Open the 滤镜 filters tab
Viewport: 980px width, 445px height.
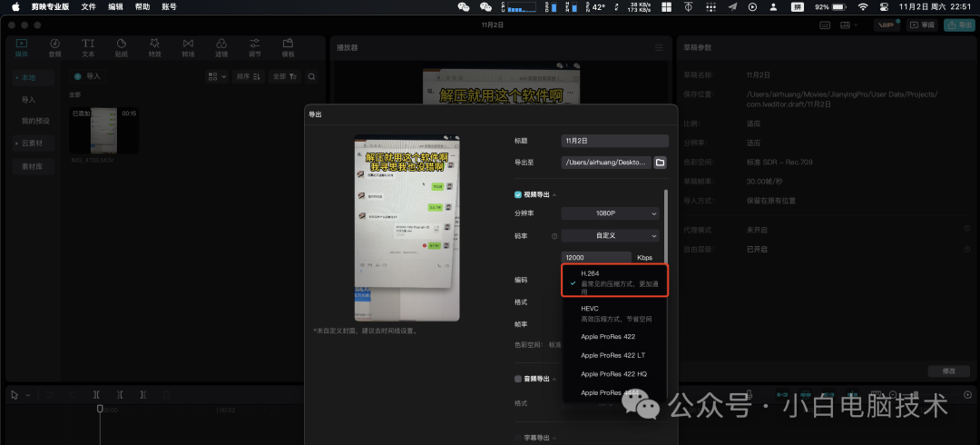point(221,47)
